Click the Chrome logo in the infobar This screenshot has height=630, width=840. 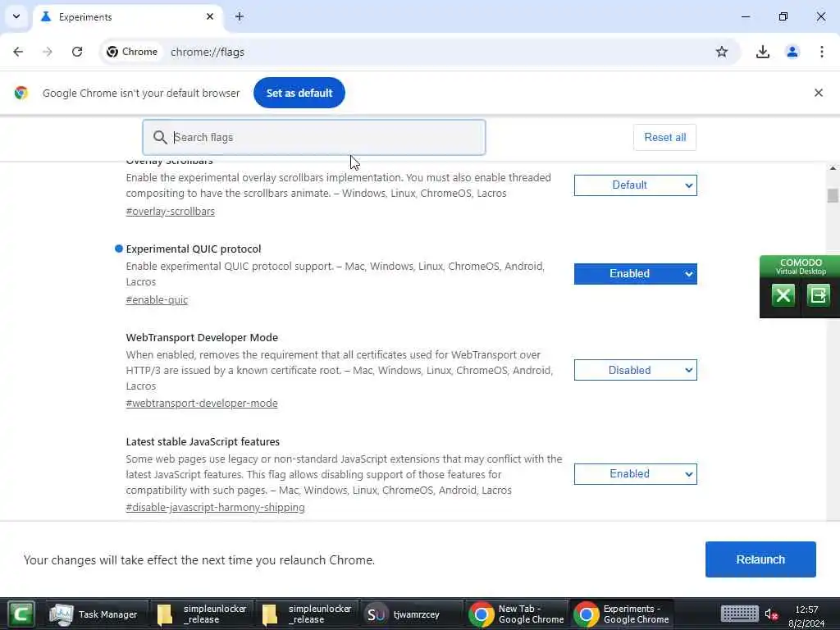[x=21, y=93]
